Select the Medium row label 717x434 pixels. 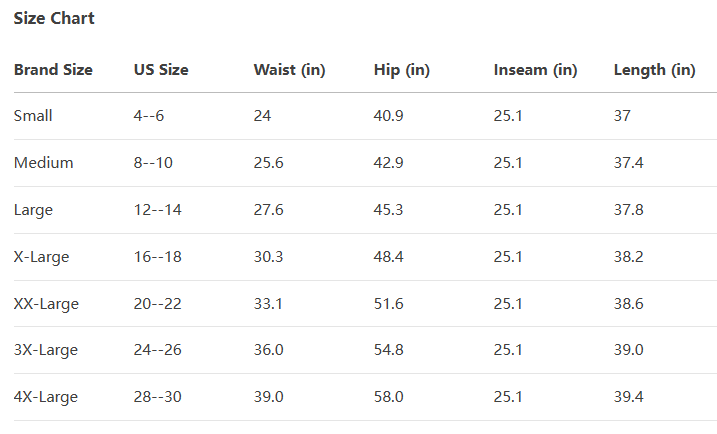43,163
